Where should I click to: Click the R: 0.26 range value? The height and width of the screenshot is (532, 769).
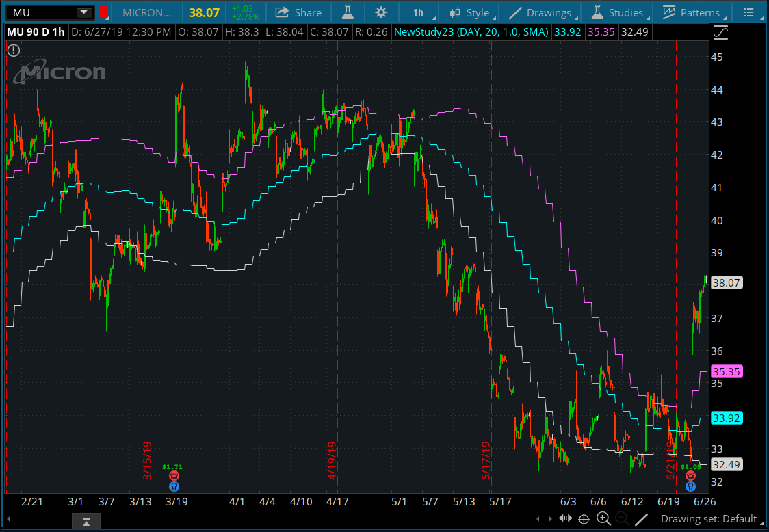[372, 32]
